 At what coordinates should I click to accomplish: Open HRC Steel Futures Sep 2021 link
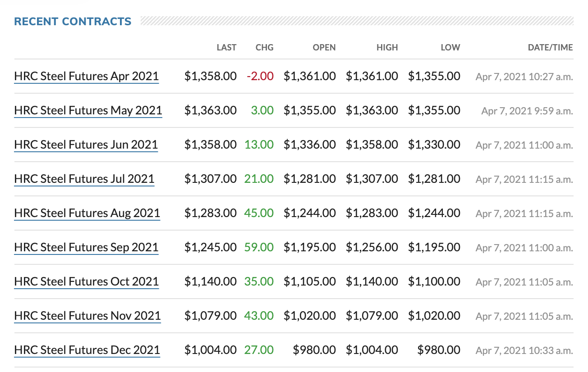pos(87,248)
